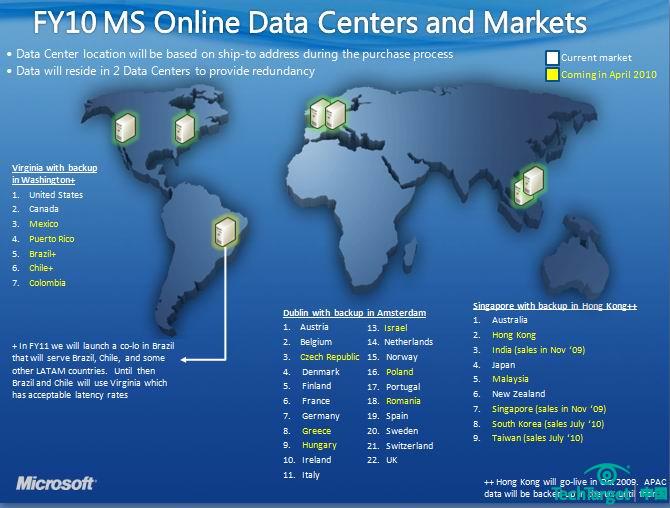Image resolution: width=670 pixels, height=508 pixels.
Task: Click the FY11 Brazil co-lo footnote text
Action: click(93, 370)
